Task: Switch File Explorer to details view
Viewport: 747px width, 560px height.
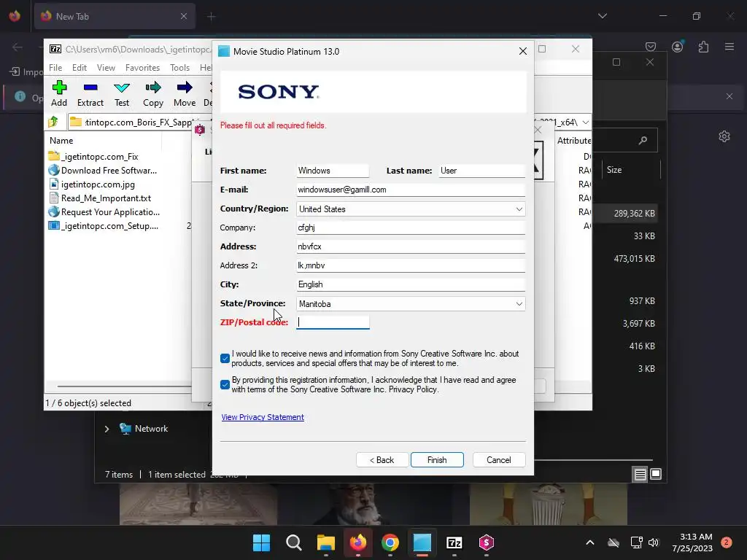Action: (x=640, y=474)
